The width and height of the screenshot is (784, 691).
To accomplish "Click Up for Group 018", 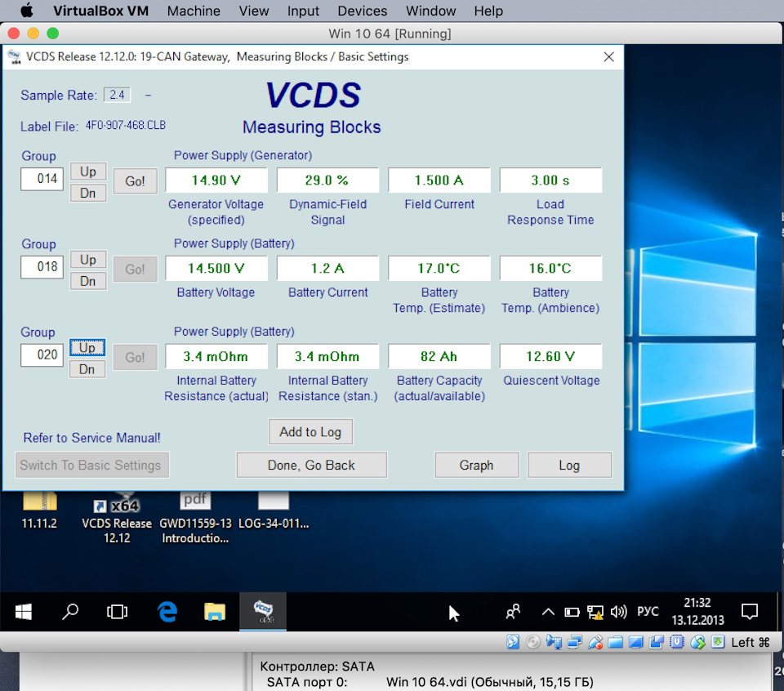I will pyautogui.click(x=87, y=260).
